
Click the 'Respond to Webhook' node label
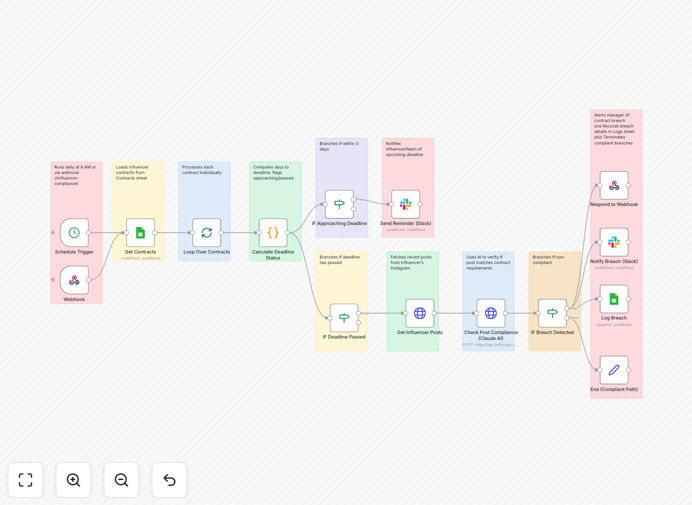[x=614, y=204]
